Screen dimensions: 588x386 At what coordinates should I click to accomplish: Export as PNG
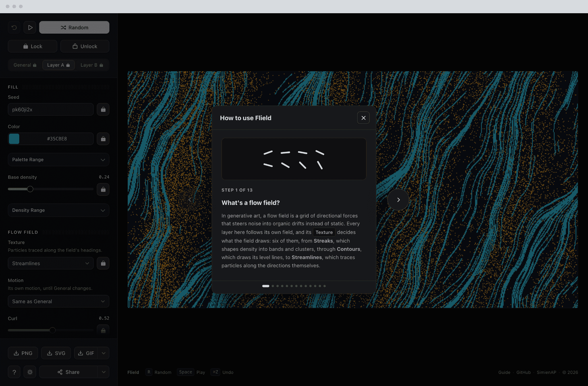(x=23, y=353)
